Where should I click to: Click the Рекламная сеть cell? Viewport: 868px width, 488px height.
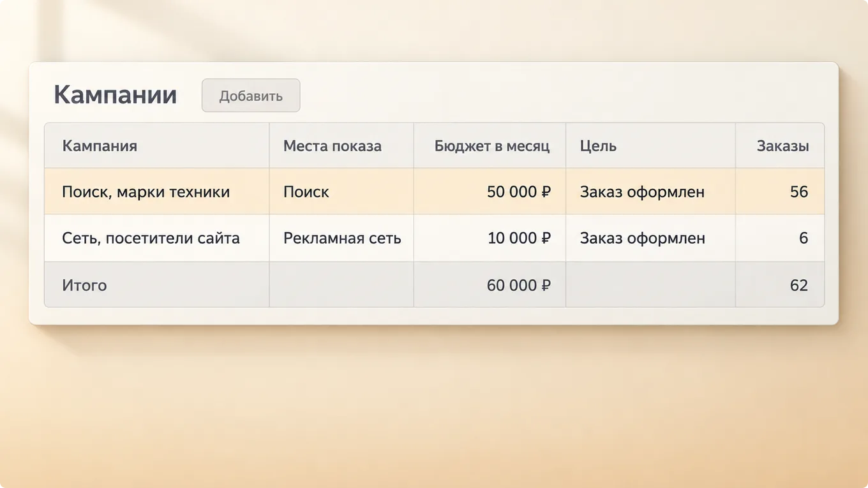(342, 238)
